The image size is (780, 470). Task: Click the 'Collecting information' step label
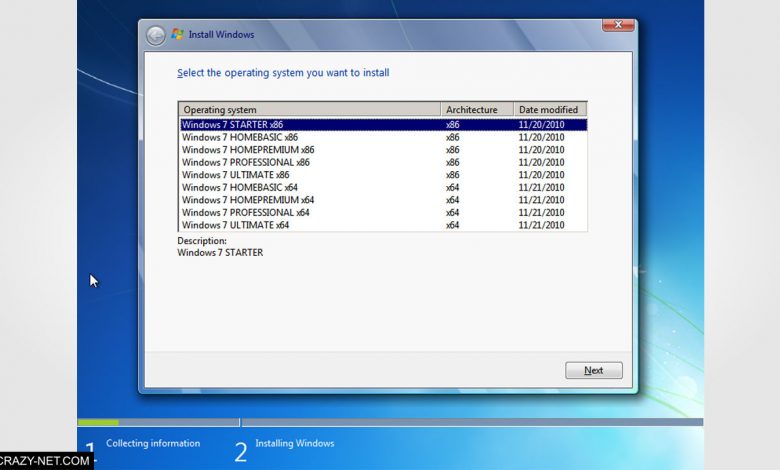(x=153, y=443)
